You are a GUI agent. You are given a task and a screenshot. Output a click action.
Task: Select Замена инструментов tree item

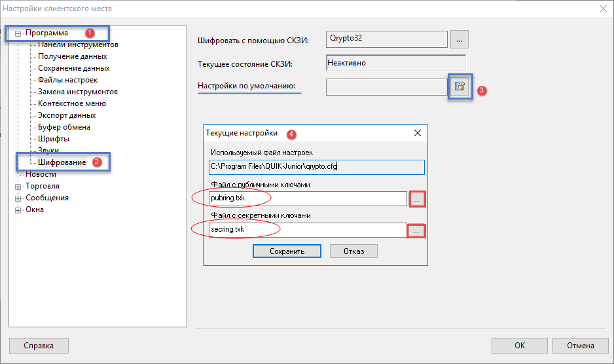point(77,92)
